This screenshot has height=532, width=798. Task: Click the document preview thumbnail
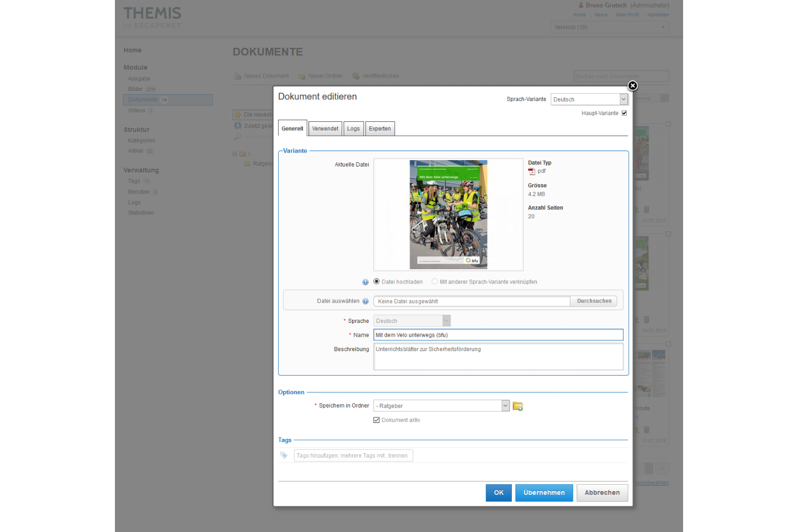448,214
